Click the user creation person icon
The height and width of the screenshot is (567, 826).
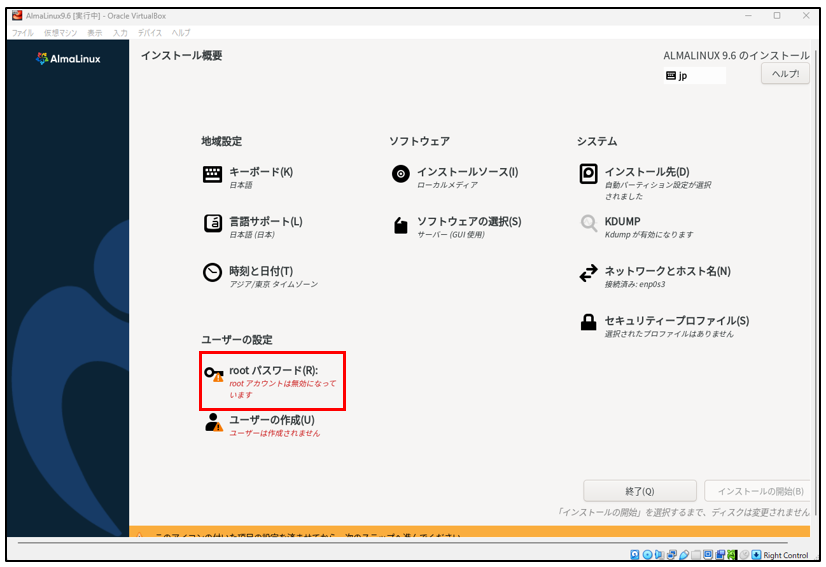(x=213, y=423)
